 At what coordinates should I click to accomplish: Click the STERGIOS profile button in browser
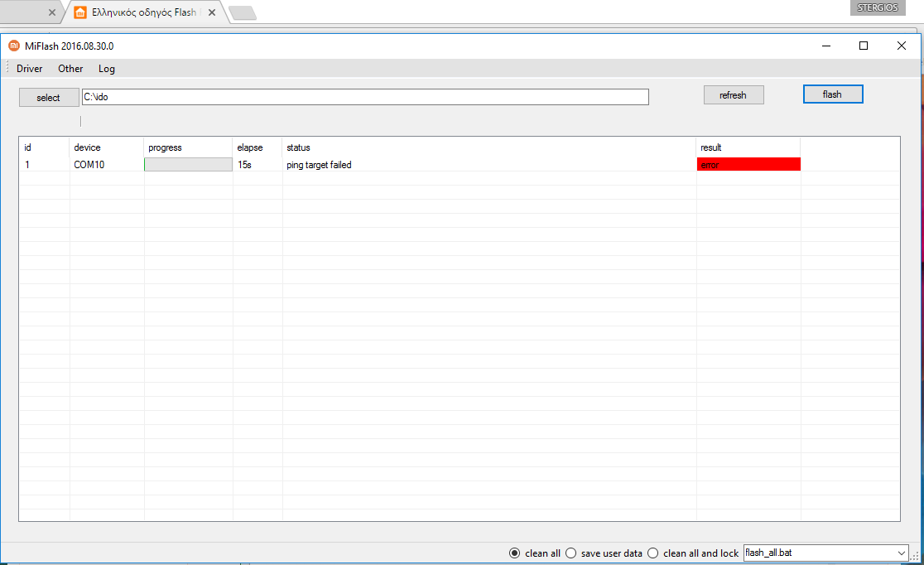878,7
